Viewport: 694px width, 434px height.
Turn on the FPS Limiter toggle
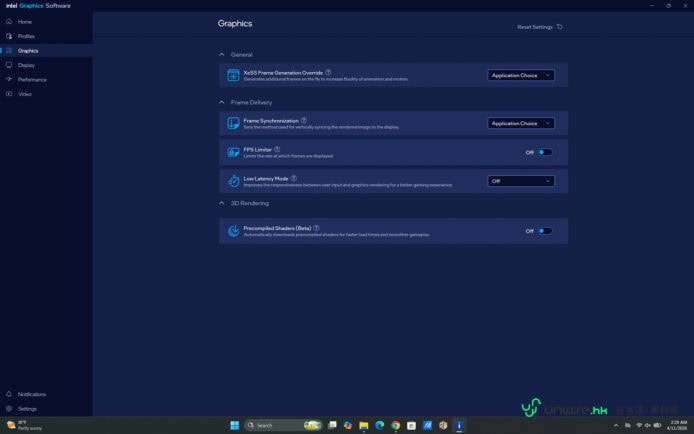pyautogui.click(x=545, y=152)
